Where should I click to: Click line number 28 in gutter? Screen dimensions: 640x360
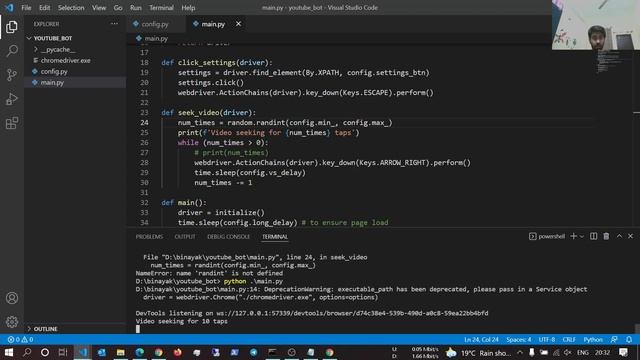pos(144,162)
